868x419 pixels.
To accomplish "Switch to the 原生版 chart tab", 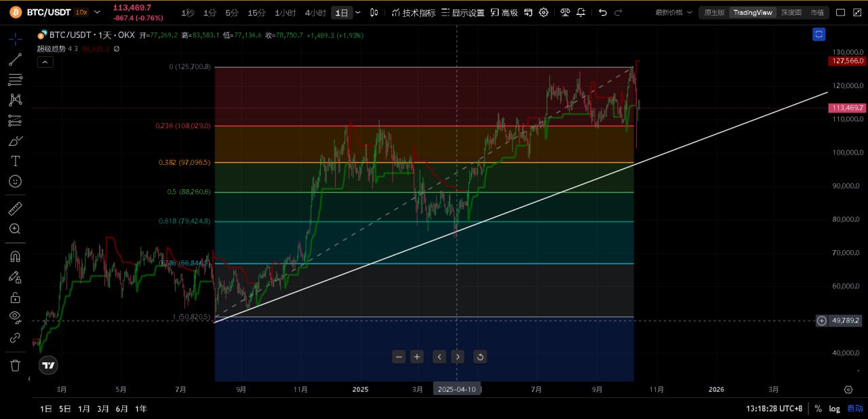I will click(x=714, y=12).
